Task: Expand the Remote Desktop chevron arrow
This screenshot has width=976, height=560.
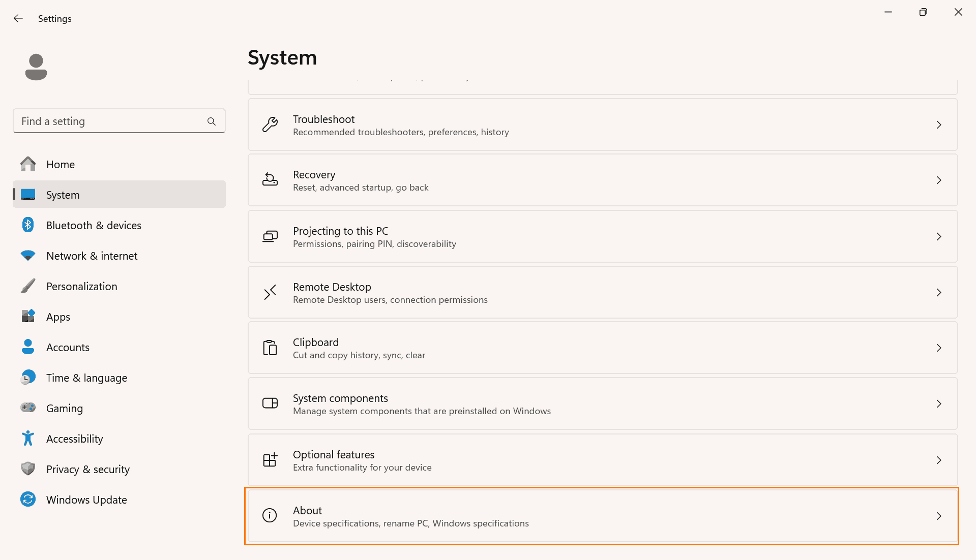Action: [939, 292]
